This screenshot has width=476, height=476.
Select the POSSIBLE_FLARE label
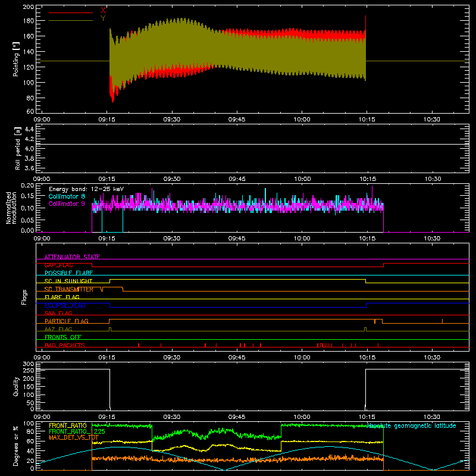pos(68,273)
